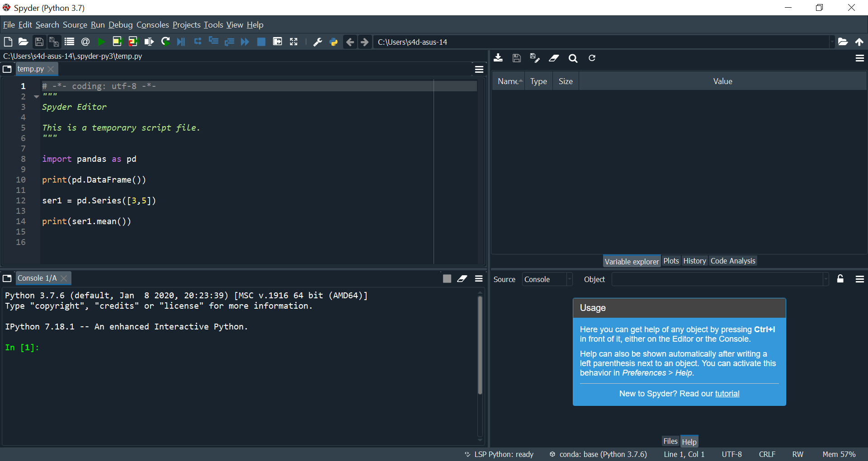Clear console variables with eraser button
The image size is (868, 461).
[x=462, y=278]
